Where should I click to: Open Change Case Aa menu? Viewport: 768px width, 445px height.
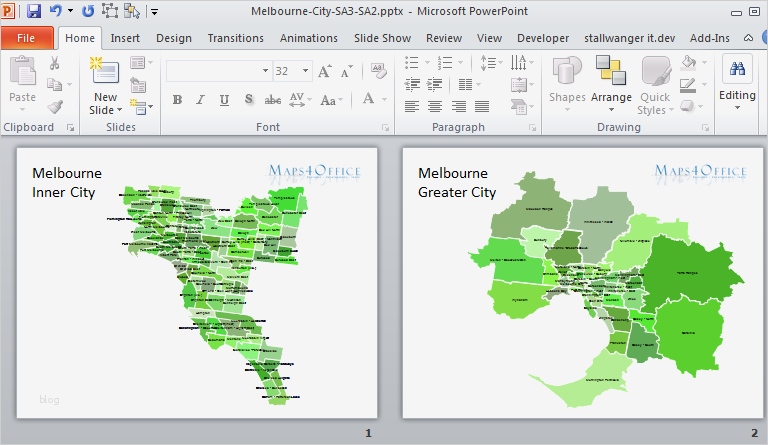[331, 100]
